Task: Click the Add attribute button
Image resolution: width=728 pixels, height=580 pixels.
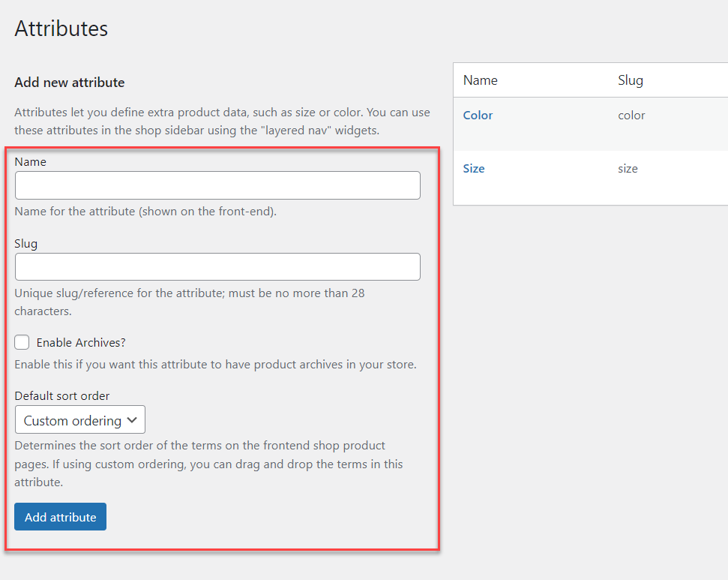Action: 61,517
